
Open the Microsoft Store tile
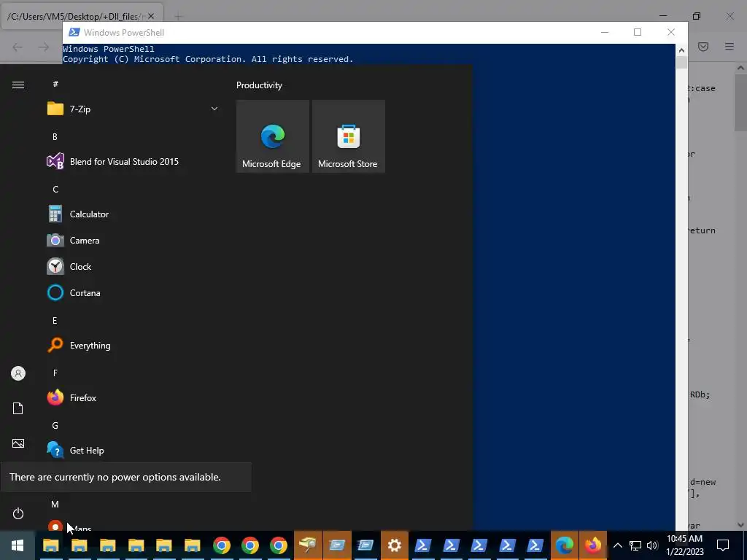(x=348, y=136)
